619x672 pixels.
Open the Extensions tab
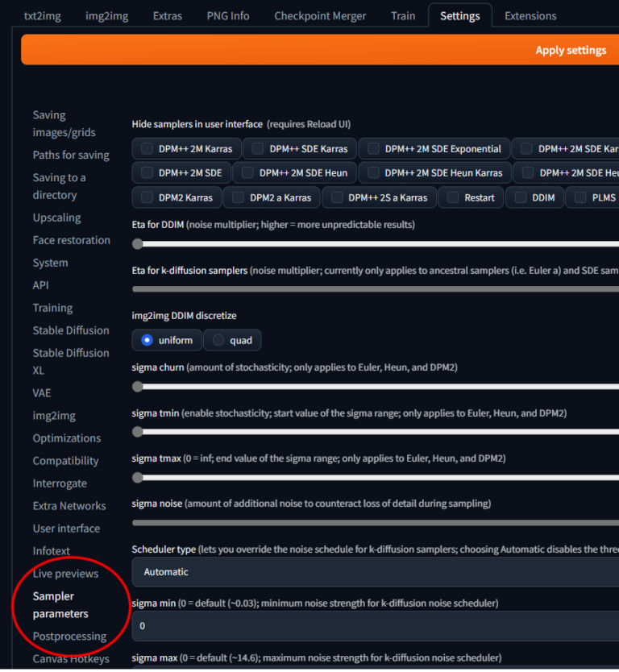[530, 16]
